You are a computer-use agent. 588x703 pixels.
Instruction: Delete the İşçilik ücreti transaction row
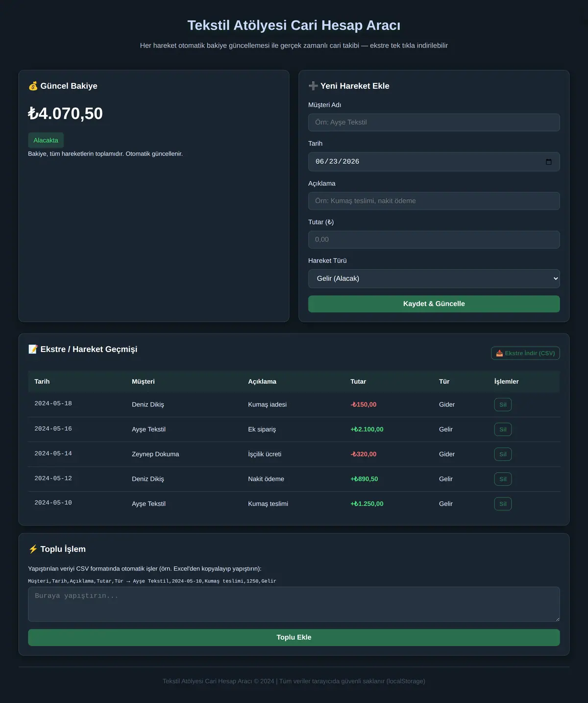coord(503,454)
